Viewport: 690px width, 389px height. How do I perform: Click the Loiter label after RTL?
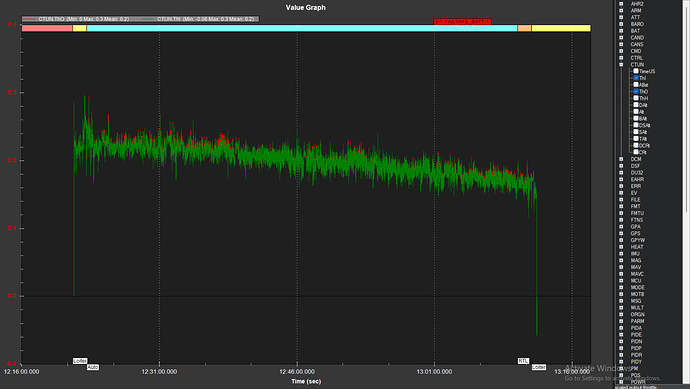pos(539,367)
